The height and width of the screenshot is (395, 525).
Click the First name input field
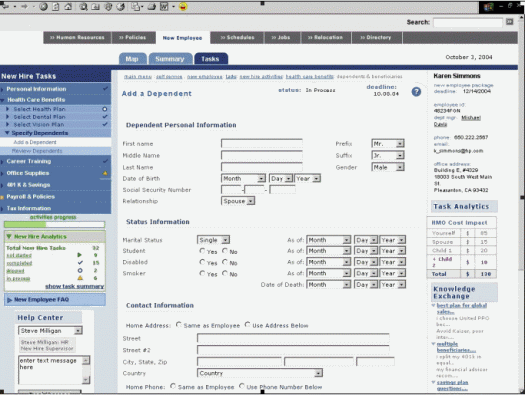click(262, 144)
